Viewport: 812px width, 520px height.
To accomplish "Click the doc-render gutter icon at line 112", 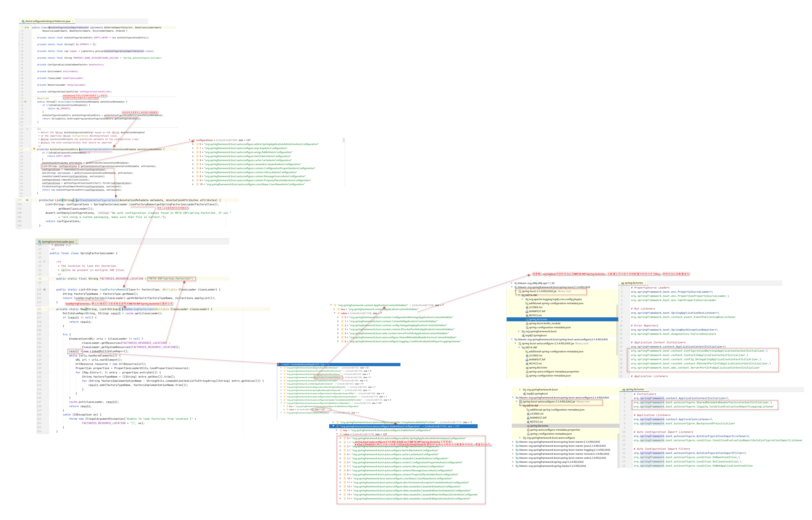I will click(x=27, y=129).
